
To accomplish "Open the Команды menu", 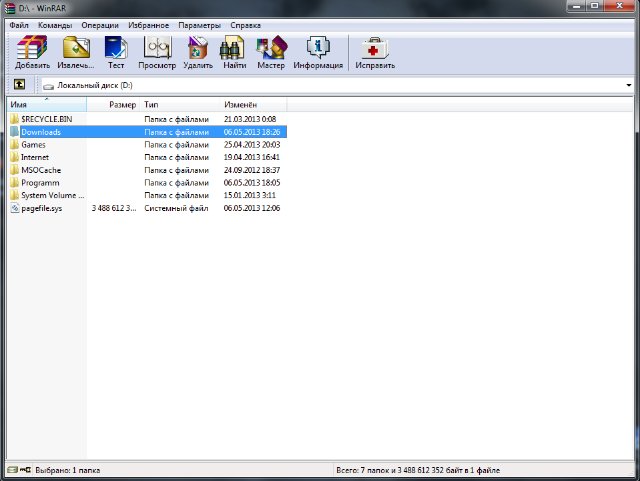I will pyautogui.click(x=55, y=25).
